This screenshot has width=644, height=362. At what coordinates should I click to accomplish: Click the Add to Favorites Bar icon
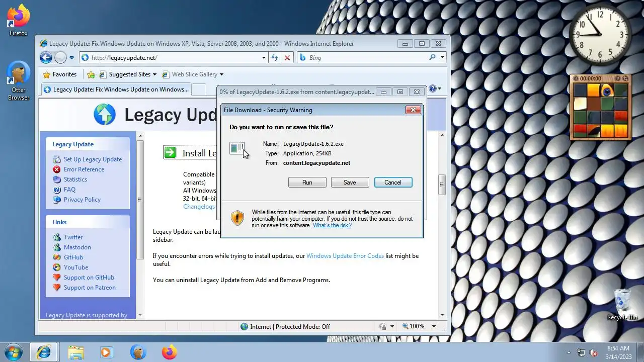tap(91, 74)
